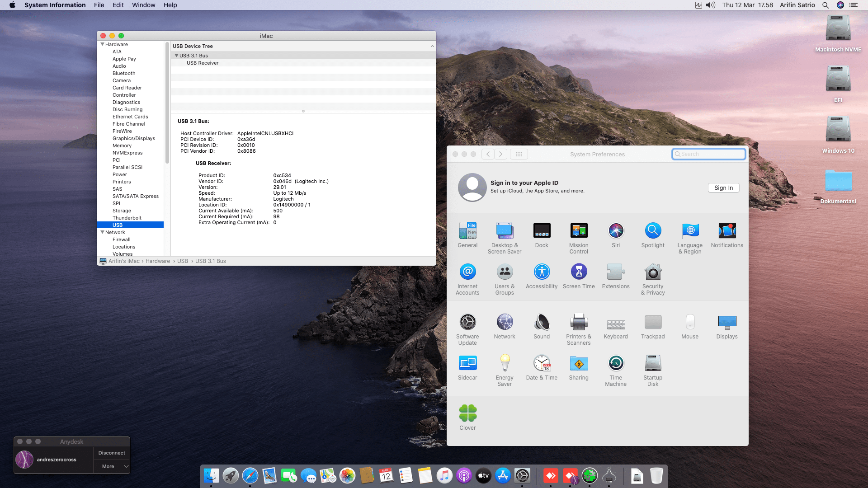Open Internet Accounts preferences
Image resolution: width=868 pixels, height=488 pixels.
467,279
